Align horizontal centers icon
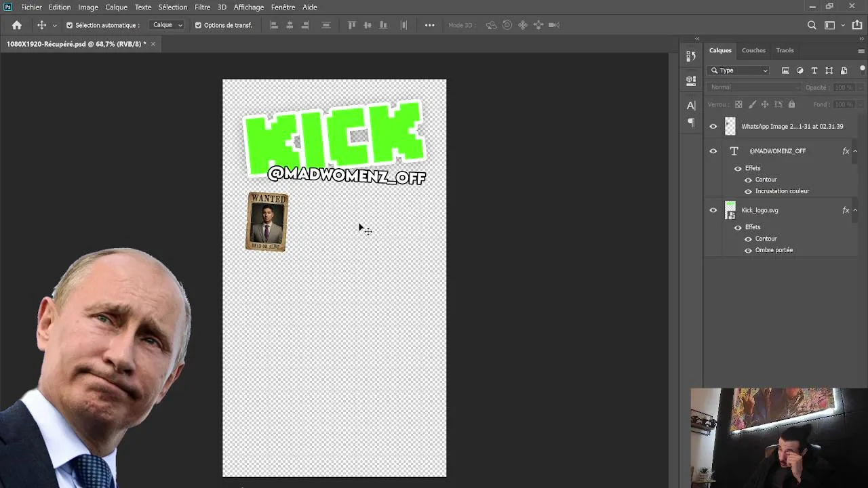868x488 pixels. click(x=290, y=25)
